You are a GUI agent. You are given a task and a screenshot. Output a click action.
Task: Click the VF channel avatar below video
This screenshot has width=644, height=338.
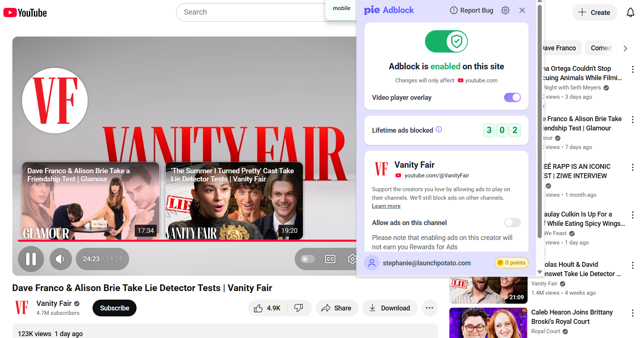[21, 307]
